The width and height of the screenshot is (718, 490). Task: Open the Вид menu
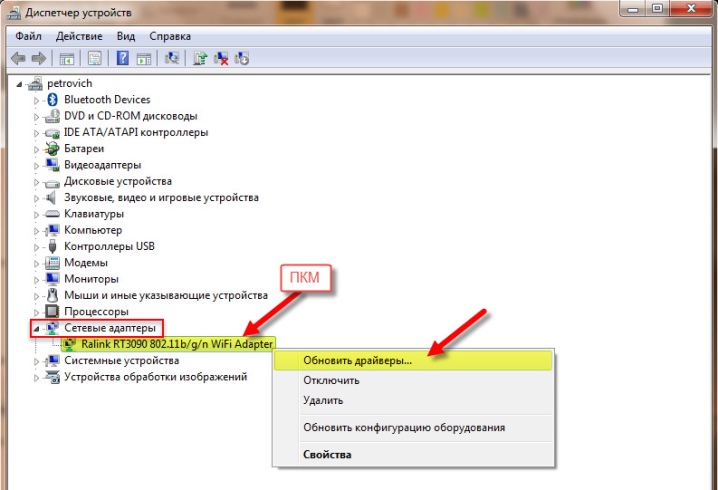tap(125, 36)
